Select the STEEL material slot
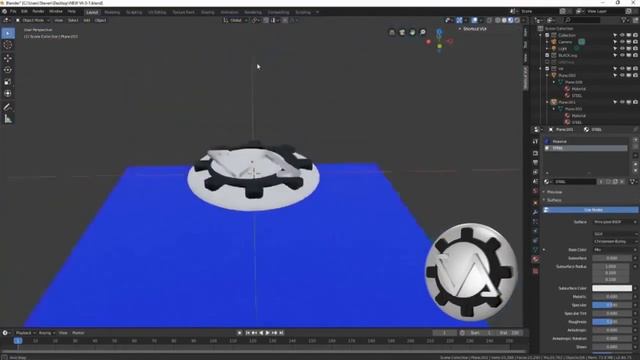640x360 pixels. click(585, 148)
